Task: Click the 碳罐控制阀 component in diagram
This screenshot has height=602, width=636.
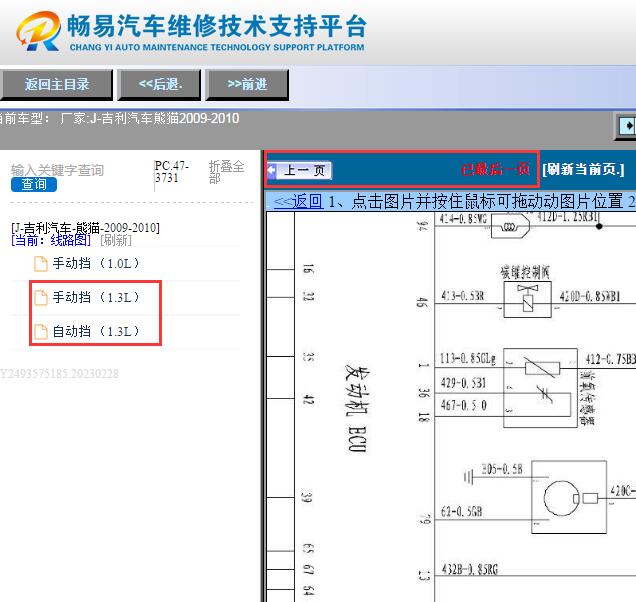Action: [527, 299]
